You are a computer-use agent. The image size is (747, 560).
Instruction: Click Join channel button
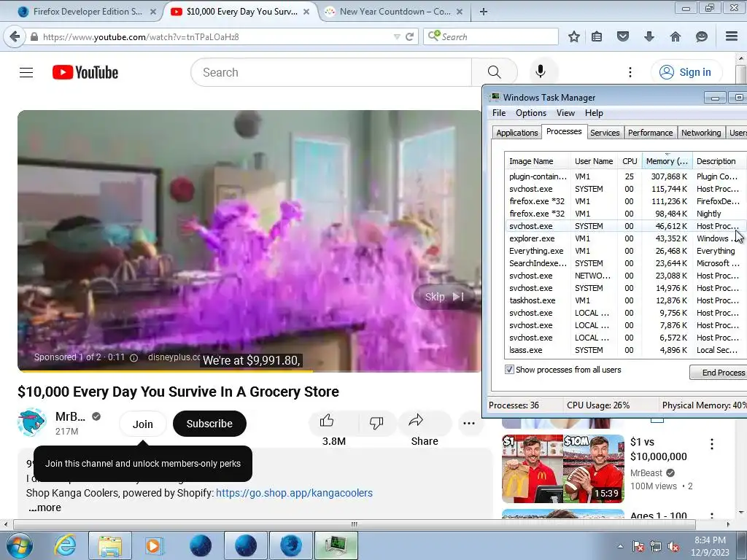(142, 424)
